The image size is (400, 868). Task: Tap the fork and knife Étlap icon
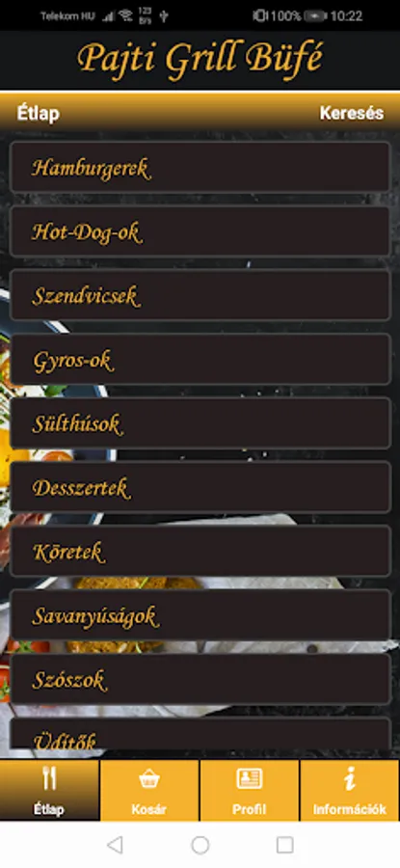tap(49, 777)
